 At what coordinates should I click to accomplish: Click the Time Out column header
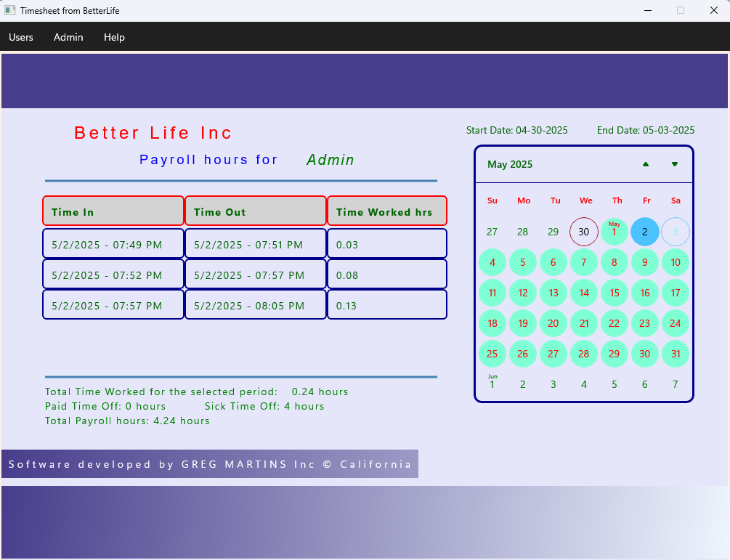256,211
